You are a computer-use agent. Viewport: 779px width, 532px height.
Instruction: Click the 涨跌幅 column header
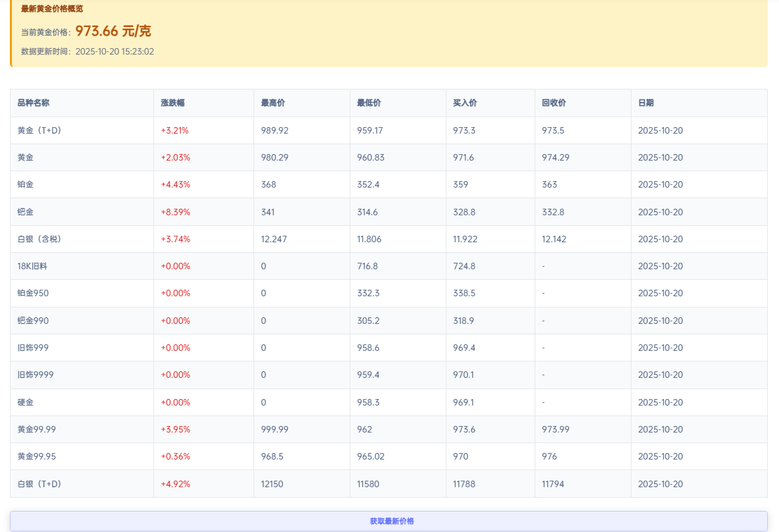(x=174, y=103)
